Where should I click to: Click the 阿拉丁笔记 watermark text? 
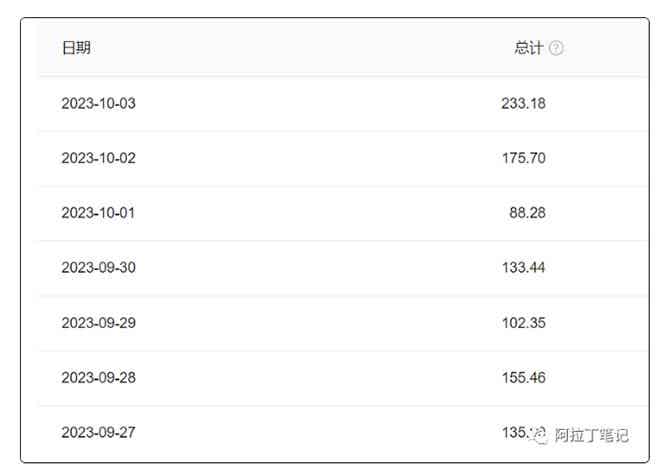pyautogui.click(x=590, y=435)
